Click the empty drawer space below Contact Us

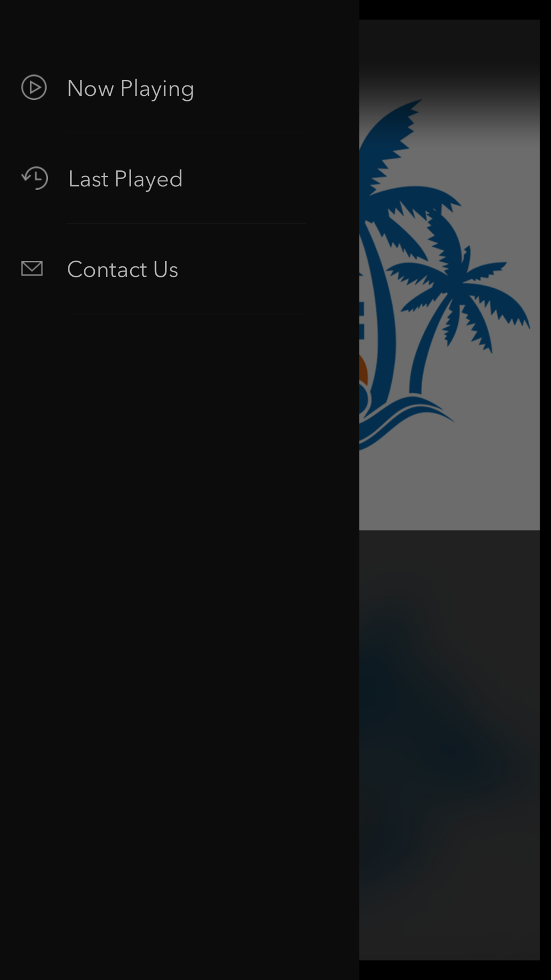click(180, 645)
